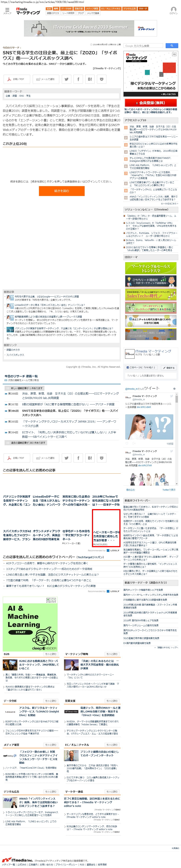Image resolution: width=181 pixels, height=868 pixels.
Task: Open the B2B navigation tab
Action: (49, 9)
